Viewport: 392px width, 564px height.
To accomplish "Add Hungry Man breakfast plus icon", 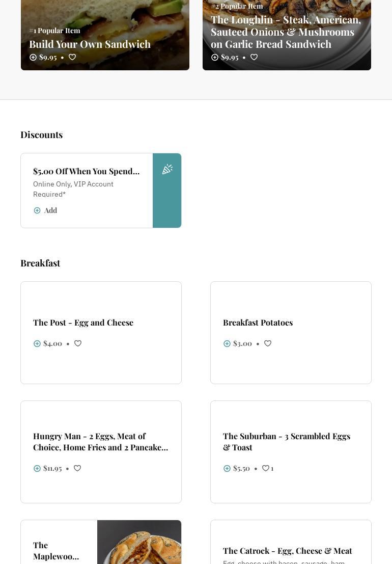I will coord(37,469).
